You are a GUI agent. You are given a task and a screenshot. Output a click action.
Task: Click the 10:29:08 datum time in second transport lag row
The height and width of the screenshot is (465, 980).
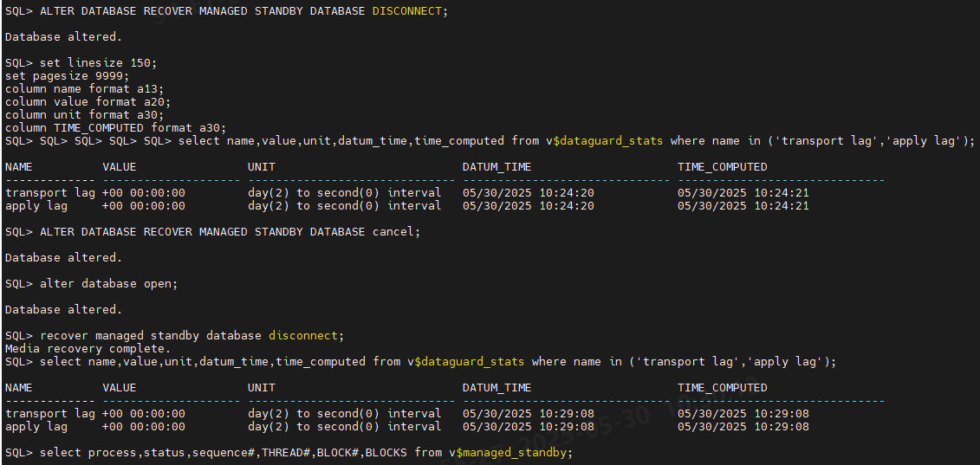click(x=566, y=414)
